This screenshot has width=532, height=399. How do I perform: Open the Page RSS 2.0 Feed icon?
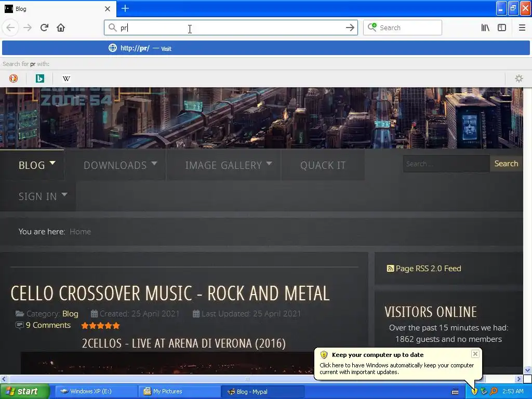(390, 269)
